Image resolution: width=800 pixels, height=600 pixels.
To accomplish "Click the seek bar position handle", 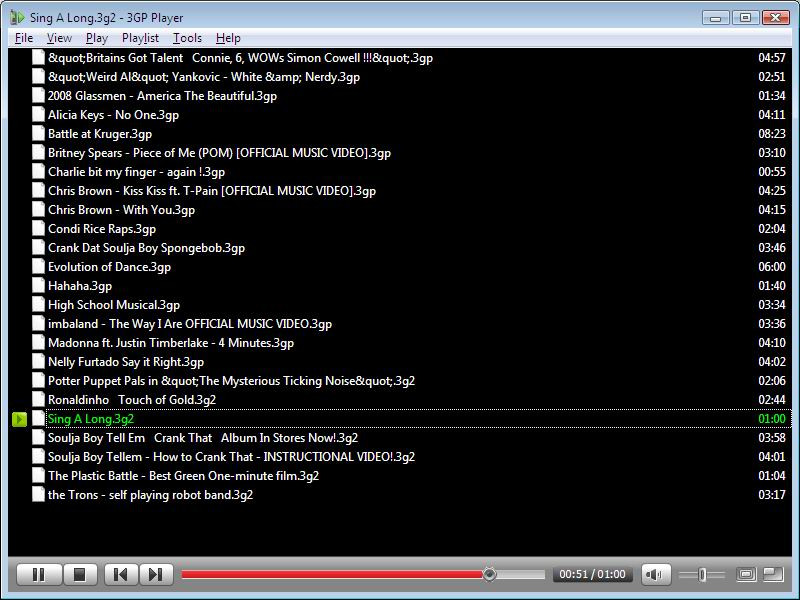I will (489, 574).
